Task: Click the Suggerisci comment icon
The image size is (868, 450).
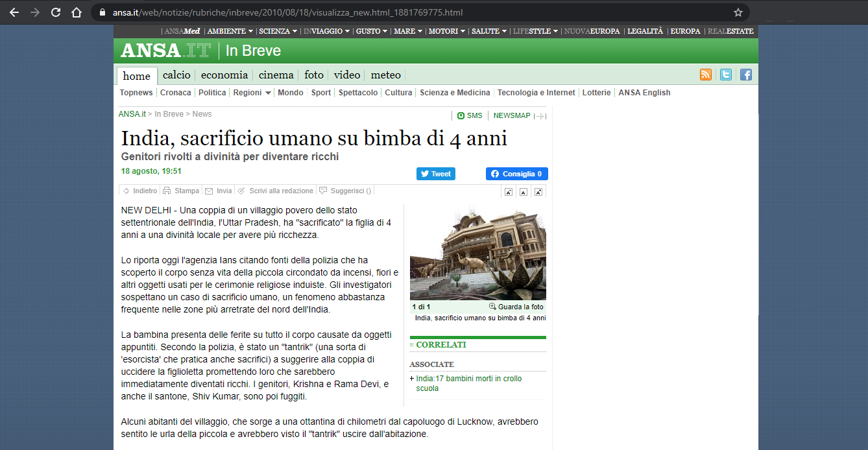Action: click(323, 191)
